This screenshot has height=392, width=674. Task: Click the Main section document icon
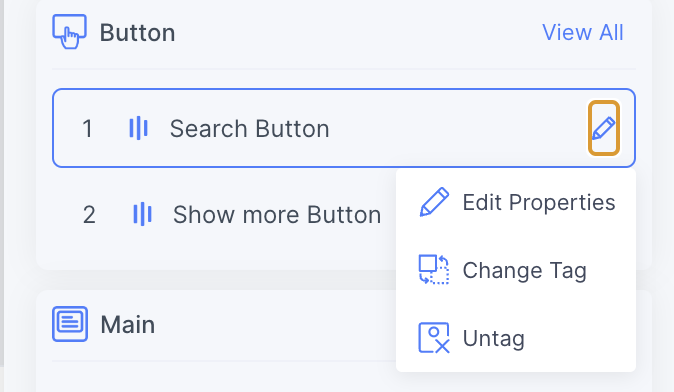(70, 324)
